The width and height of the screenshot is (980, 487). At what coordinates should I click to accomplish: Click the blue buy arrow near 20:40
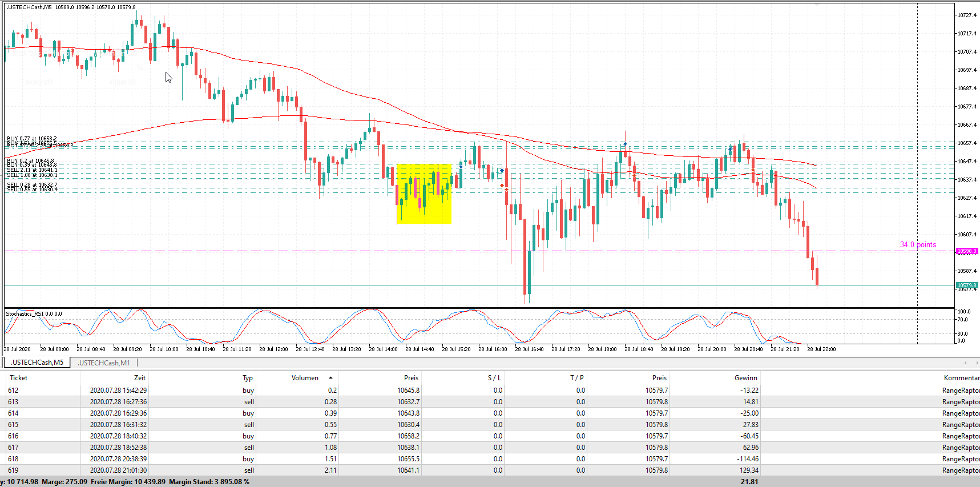[730, 148]
